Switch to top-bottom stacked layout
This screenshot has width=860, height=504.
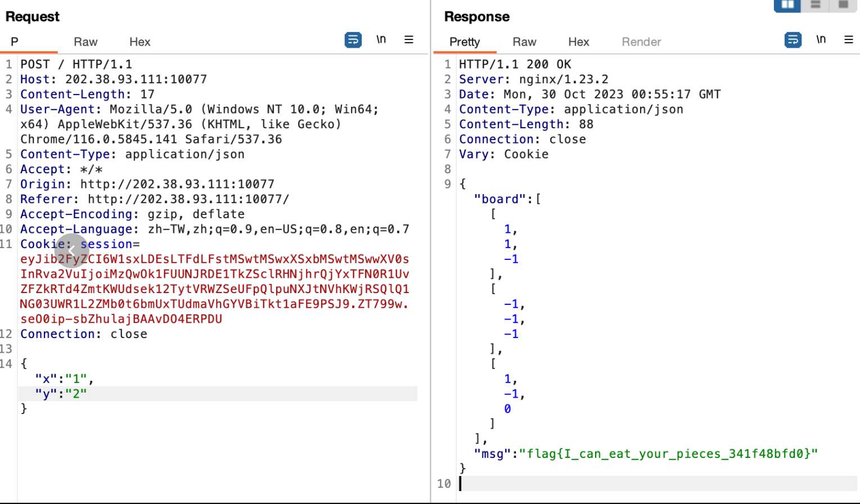(x=815, y=5)
